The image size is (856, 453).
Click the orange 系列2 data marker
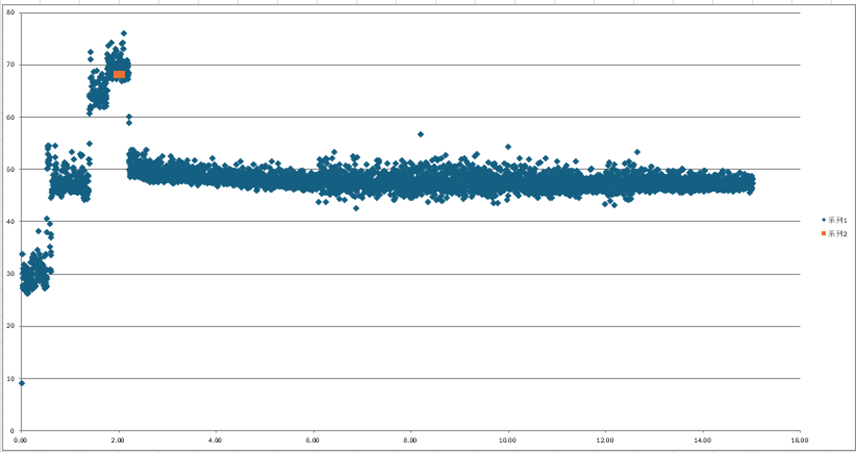119,74
